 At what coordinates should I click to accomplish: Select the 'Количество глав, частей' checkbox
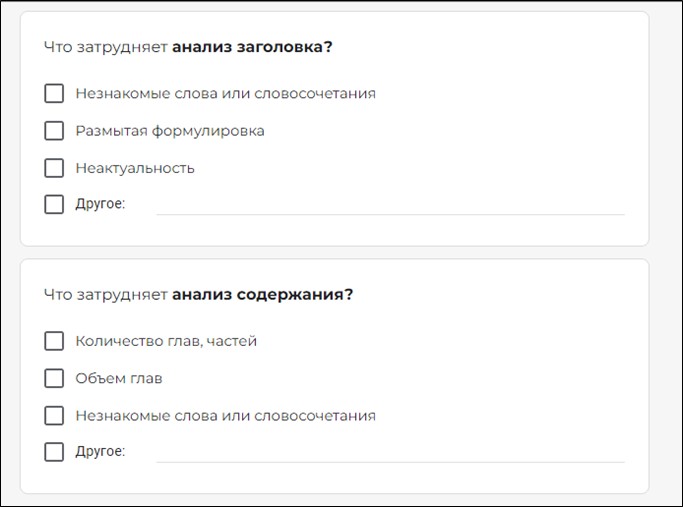[x=54, y=341]
